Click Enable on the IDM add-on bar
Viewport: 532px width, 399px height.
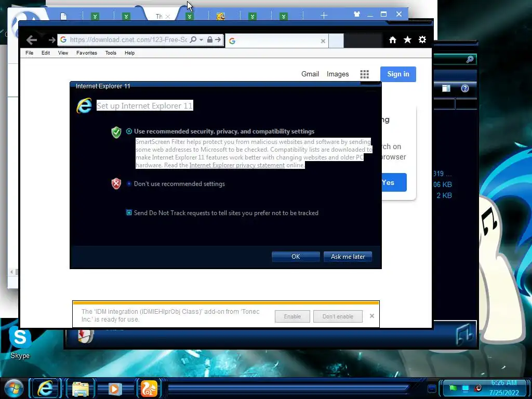[292, 316]
